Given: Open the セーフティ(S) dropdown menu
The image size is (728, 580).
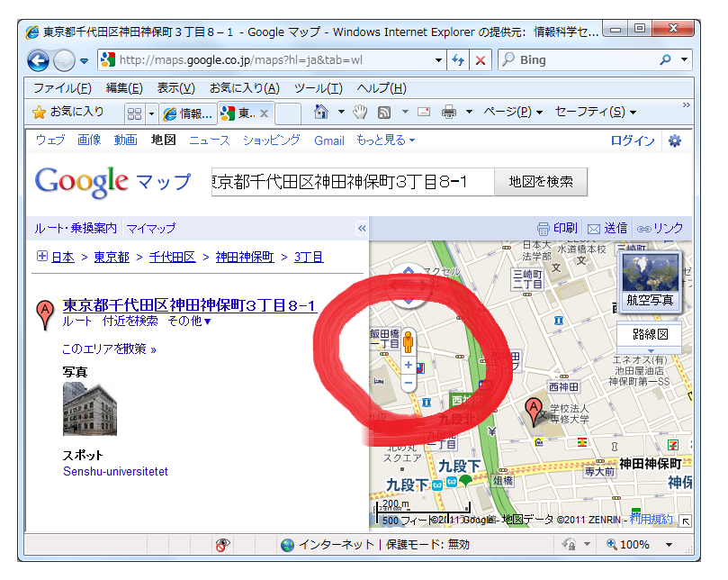Looking at the screenshot, I should click(596, 112).
